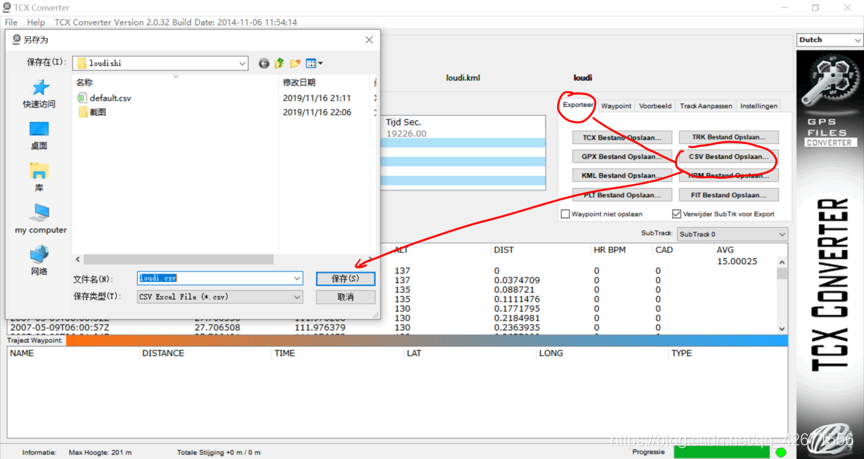This screenshot has height=459, width=864.
Task: Select default.csv file
Action: click(x=105, y=98)
